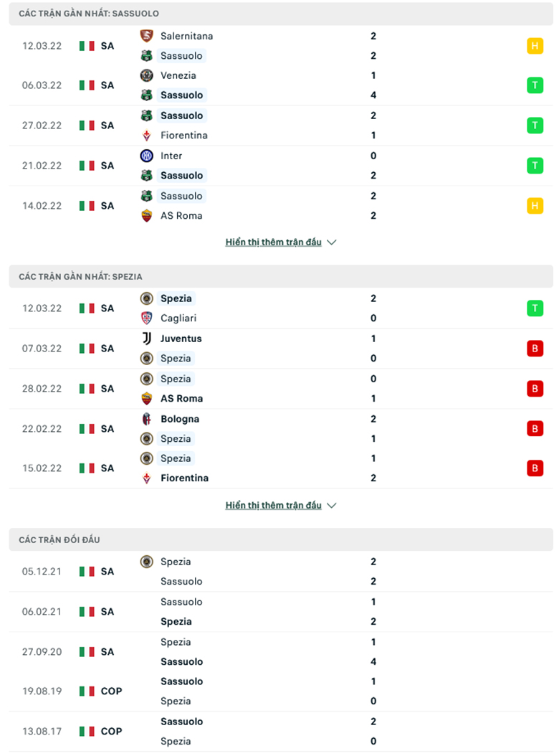Select the Sassuolo crest in first match
The width and height of the screenshot is (559, 756).
pos(147,55)
